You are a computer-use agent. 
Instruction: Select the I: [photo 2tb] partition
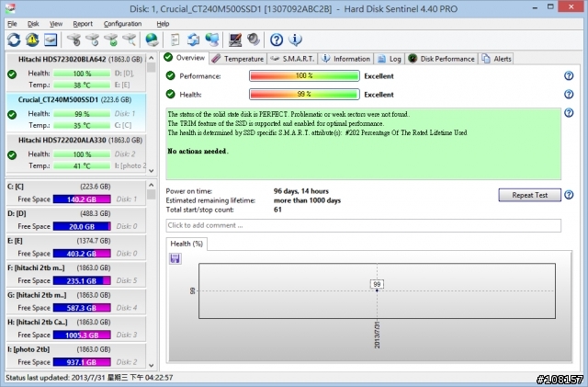pos(76,356)
